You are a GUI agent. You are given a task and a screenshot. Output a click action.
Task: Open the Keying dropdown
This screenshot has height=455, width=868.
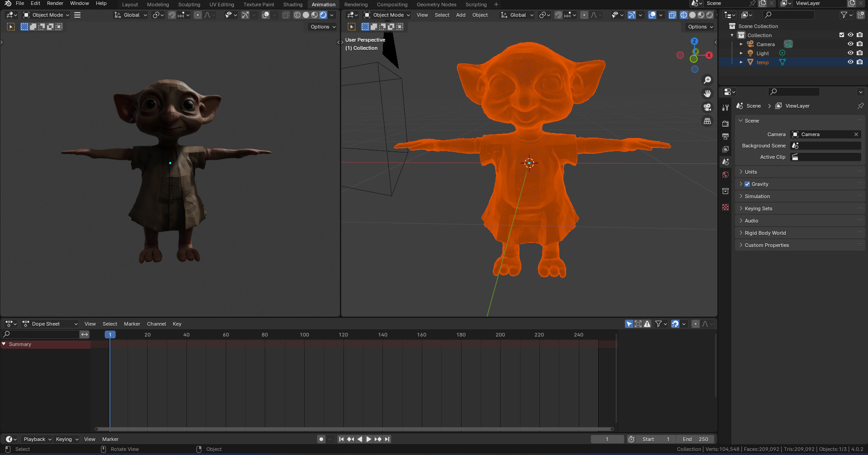tap(67, 439)
